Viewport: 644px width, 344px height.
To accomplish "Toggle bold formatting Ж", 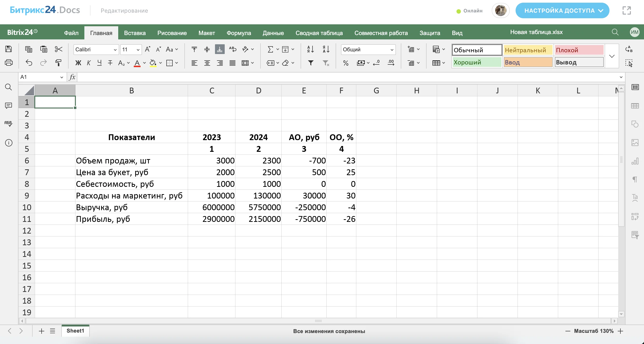I will coord(78,63).
